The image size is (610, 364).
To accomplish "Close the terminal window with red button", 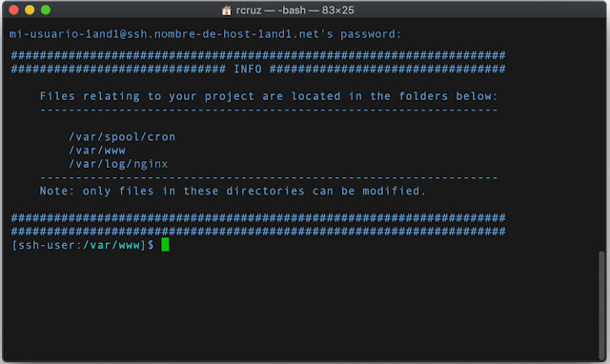I will (x=14, y=10).
